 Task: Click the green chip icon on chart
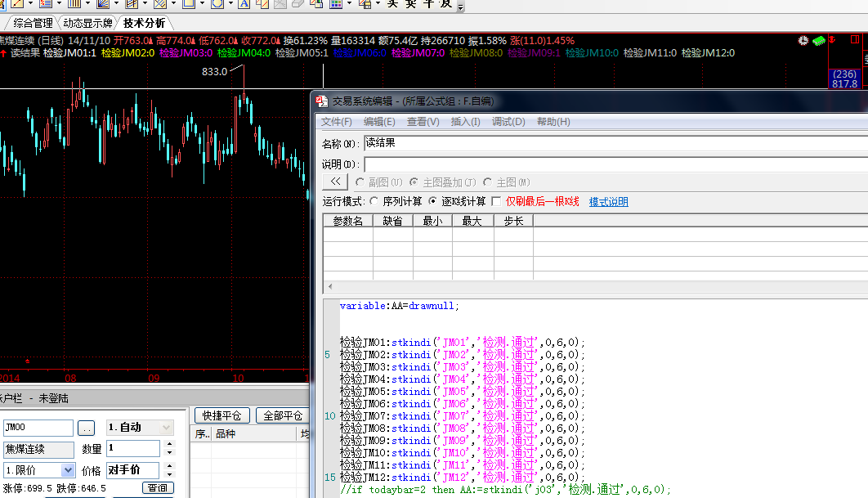pos(817,40)
